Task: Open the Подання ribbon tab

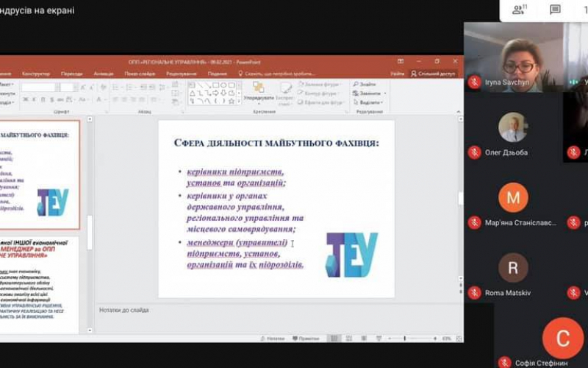Action: (x=217, y=74)
